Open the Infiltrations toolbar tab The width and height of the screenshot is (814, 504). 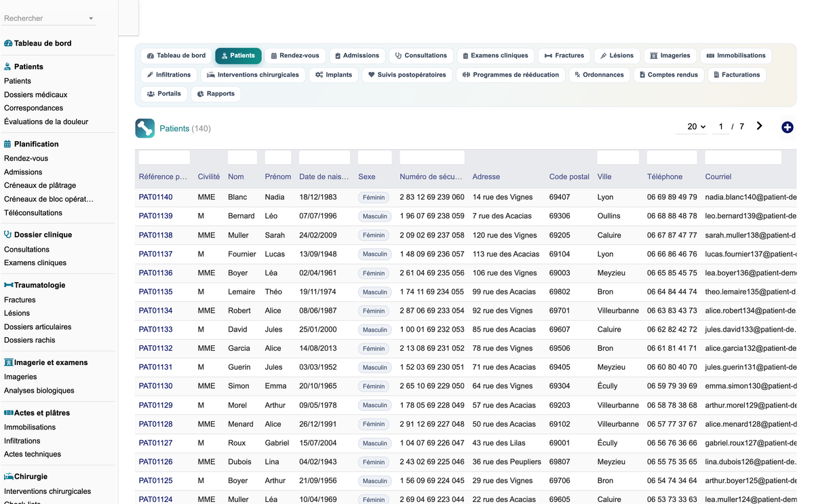(x=170, y=75)
